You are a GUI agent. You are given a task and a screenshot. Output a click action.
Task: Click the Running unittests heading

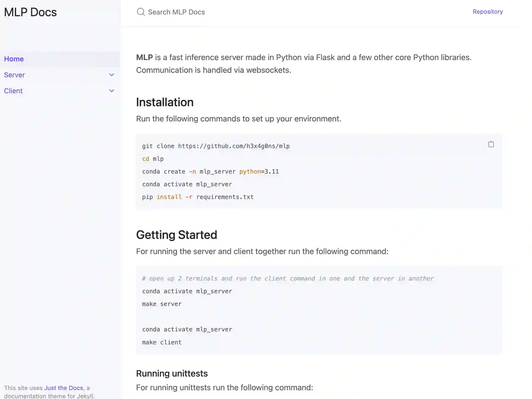click(172, 373)
